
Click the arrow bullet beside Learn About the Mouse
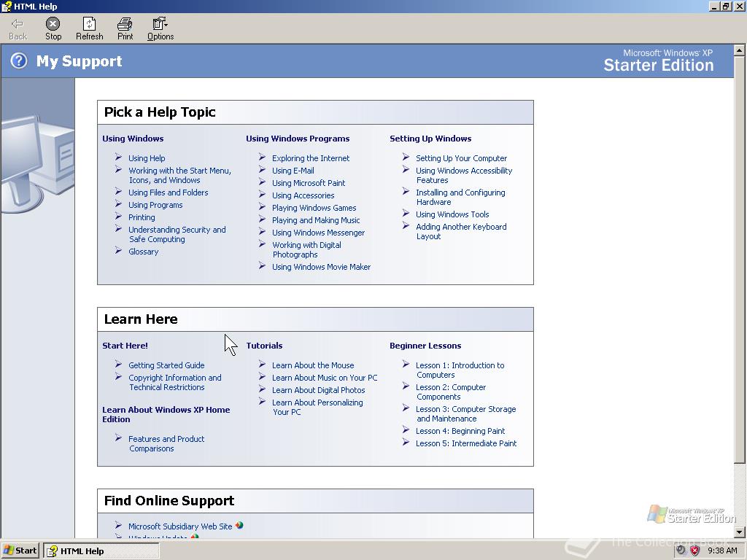pyautogui.click(x=263, y=365)
